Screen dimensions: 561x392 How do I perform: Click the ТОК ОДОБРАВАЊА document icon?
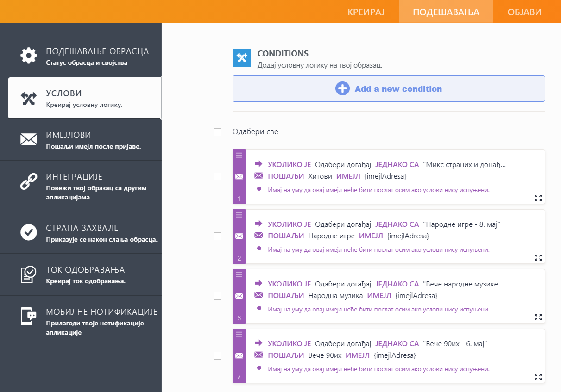(x=29, y=274)
